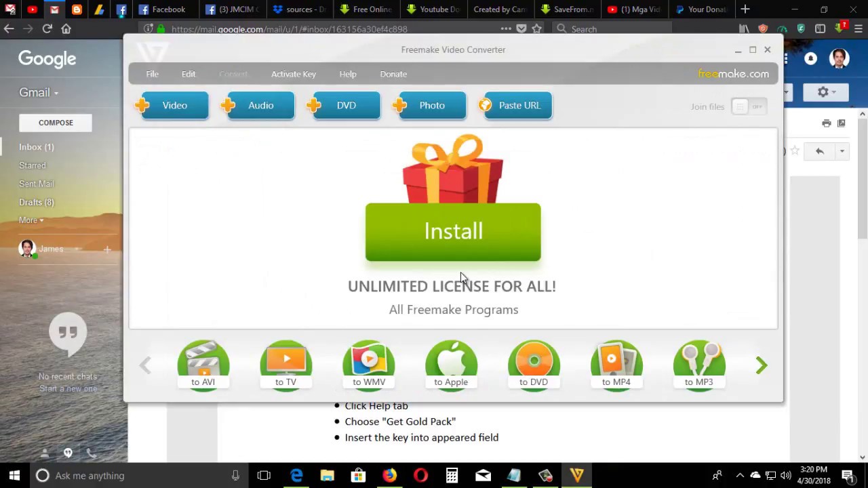Click COMPOSE in the Gmail window
This screenshot has height=488, width=868.
56,123
